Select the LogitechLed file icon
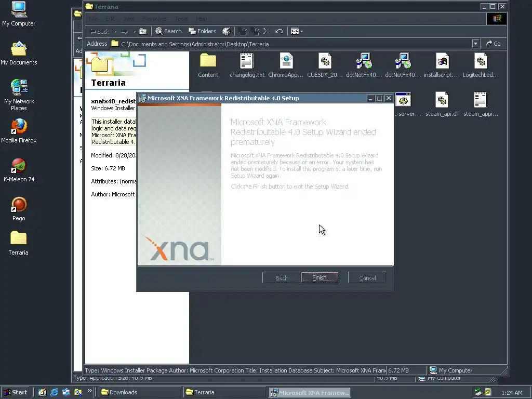532x399 pixels. [481, 65]
